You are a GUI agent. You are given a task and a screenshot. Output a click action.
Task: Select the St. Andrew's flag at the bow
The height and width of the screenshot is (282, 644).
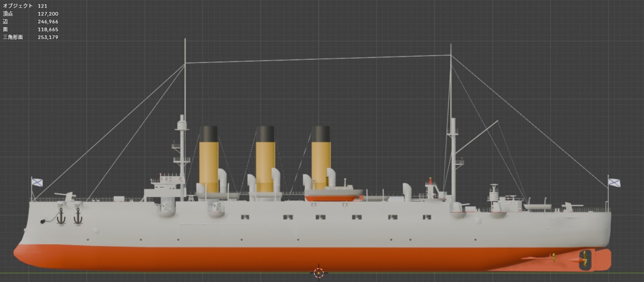click(37, 182)
